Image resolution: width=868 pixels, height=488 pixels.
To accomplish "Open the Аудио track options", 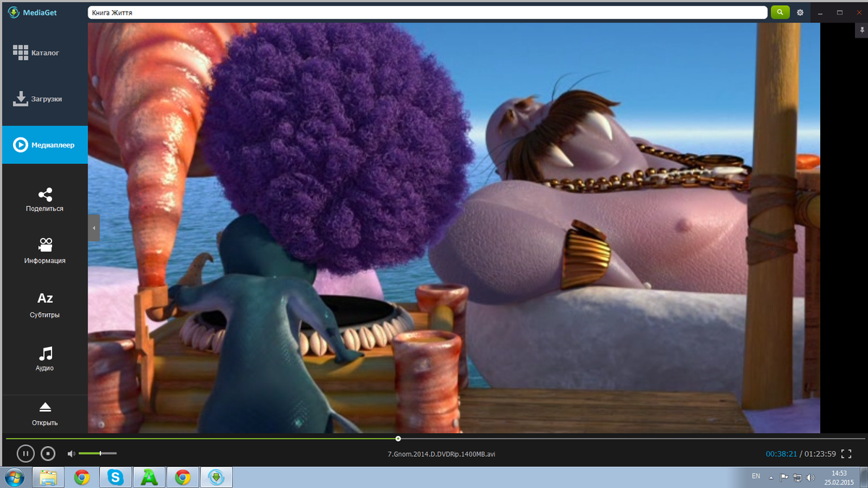I will click(x=45, y=359).
